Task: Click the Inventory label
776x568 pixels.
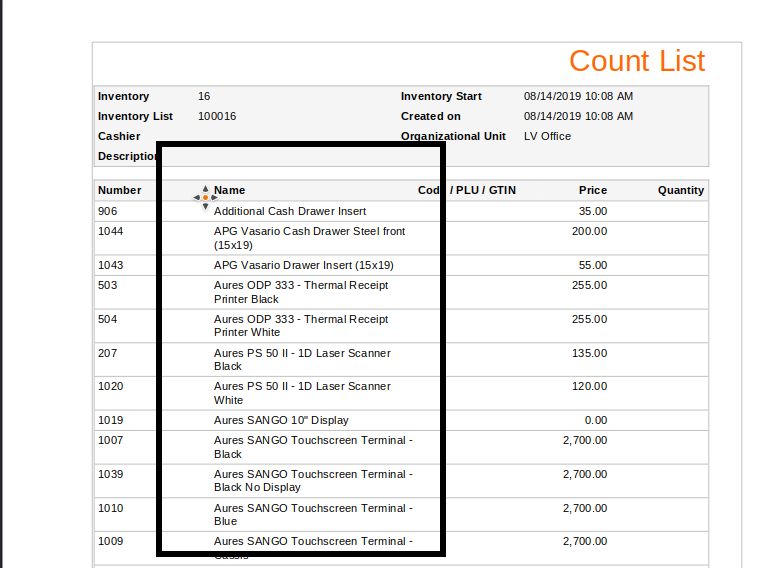Action: (x=123, y=96)
